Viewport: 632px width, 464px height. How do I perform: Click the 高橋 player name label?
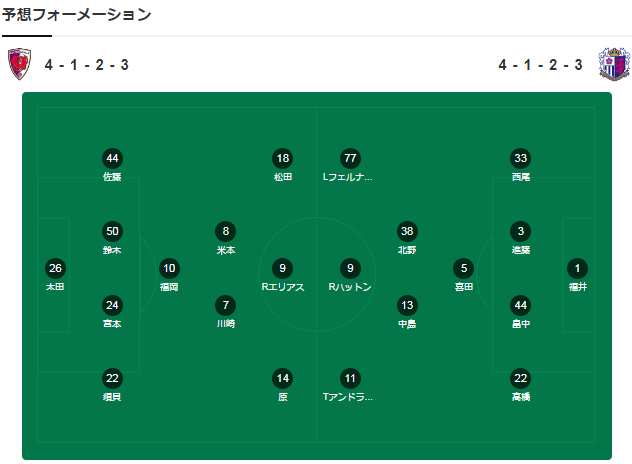(x=520, y=397)
